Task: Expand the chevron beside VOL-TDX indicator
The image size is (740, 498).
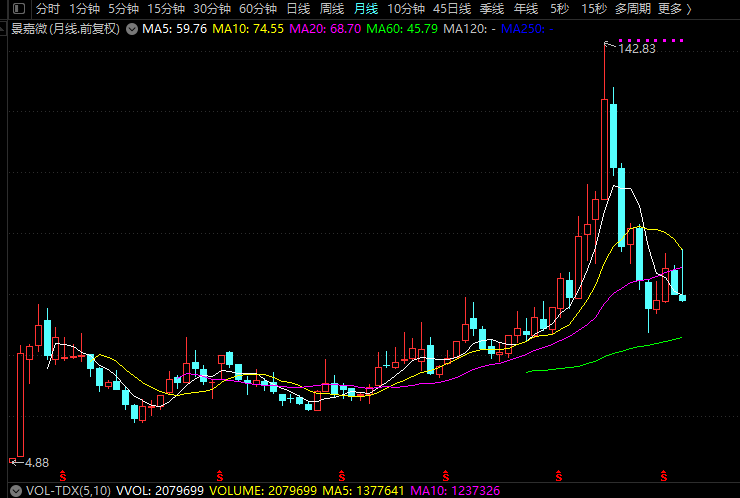Action: [14, 491]
